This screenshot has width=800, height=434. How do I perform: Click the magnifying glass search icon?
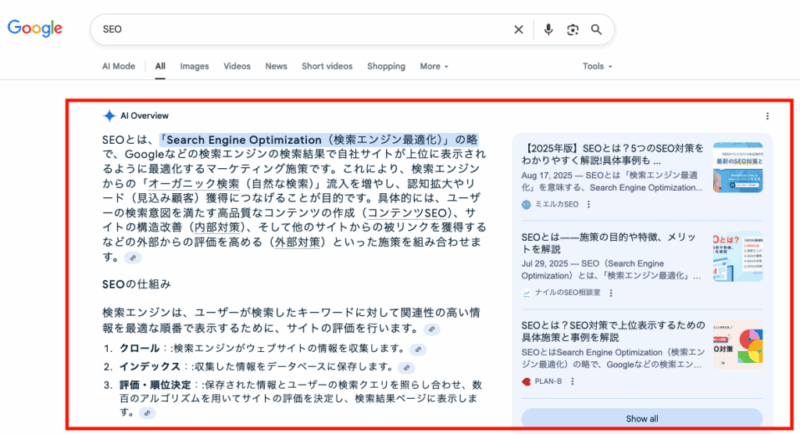pos(597,29)
